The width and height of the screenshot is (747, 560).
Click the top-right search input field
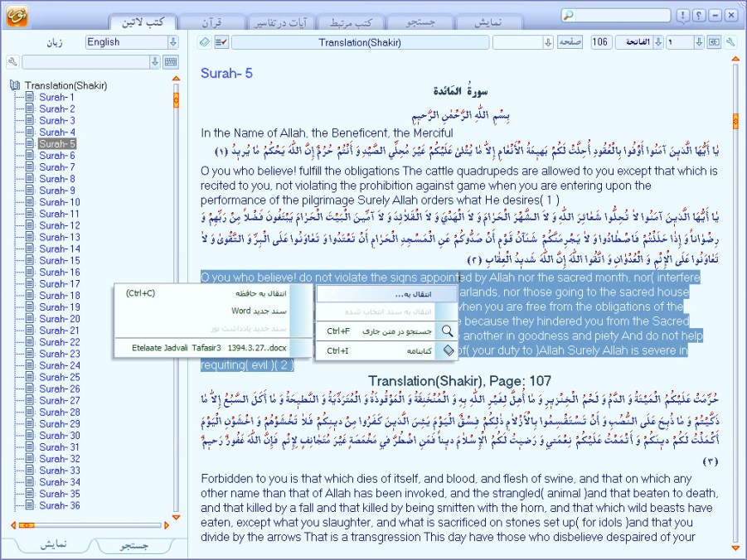pos(622,15)
